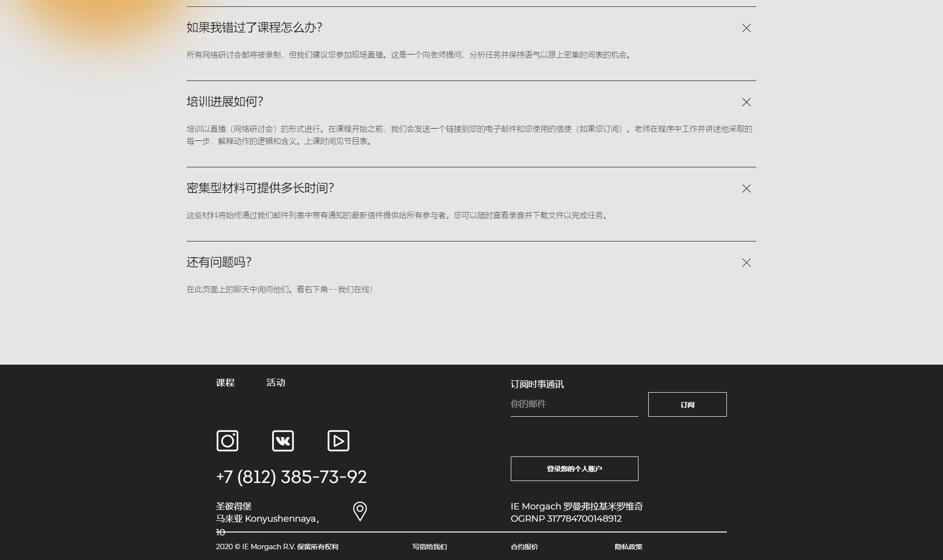943x560 pixels.
Task: Open the 合约报价 link
Action: click(525, 547)
